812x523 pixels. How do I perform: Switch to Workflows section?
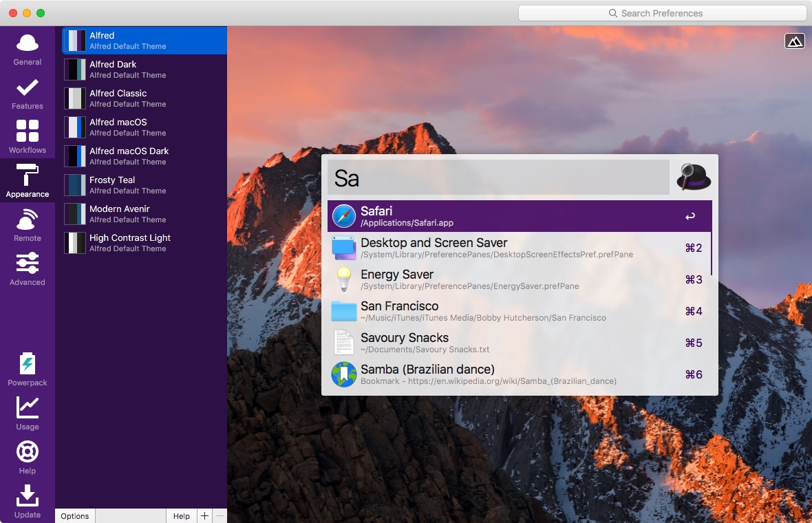(28, 138)
